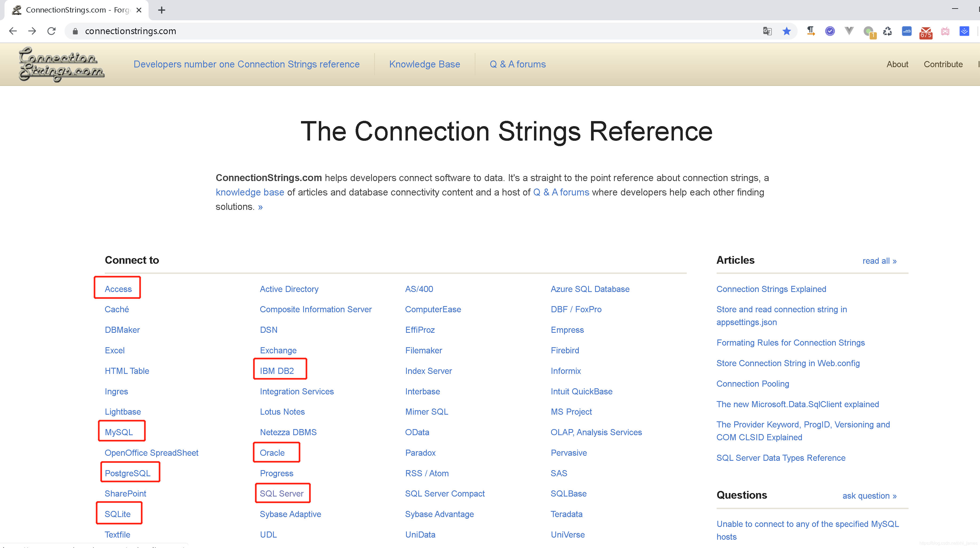Close the ConnectionStrings.com tab

[x=139, y=10]
